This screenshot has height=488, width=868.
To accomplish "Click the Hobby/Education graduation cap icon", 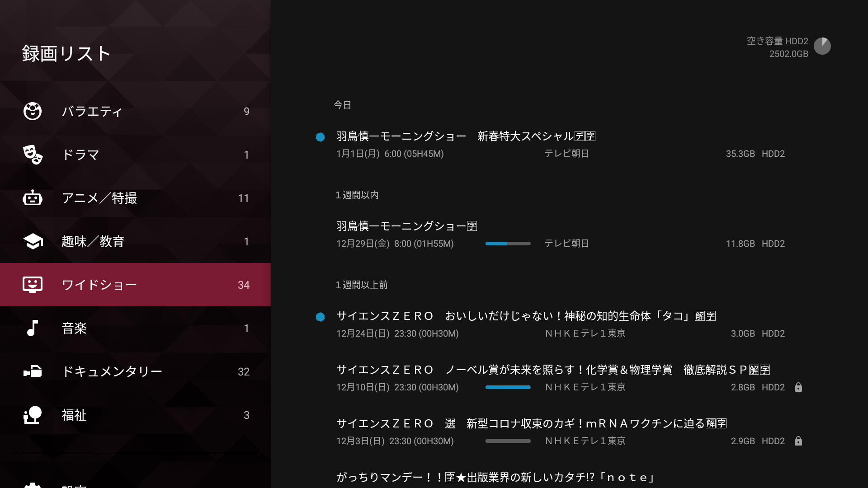I will coord(33,241).
